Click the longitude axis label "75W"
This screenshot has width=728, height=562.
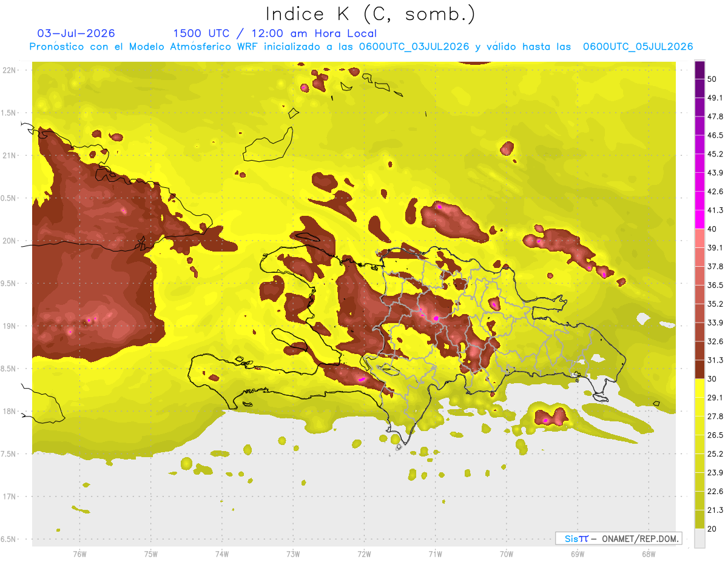(x=151, y=554)
